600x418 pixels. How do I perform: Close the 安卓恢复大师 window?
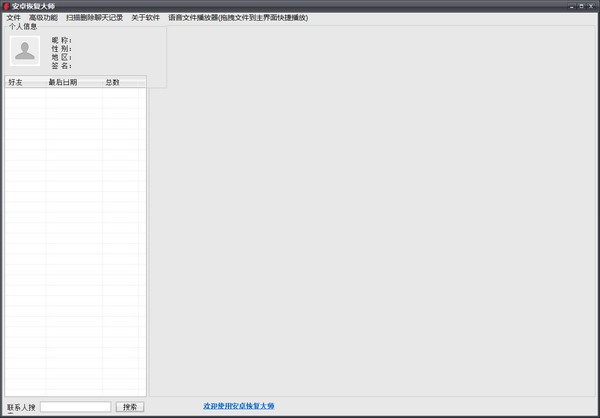591,5
